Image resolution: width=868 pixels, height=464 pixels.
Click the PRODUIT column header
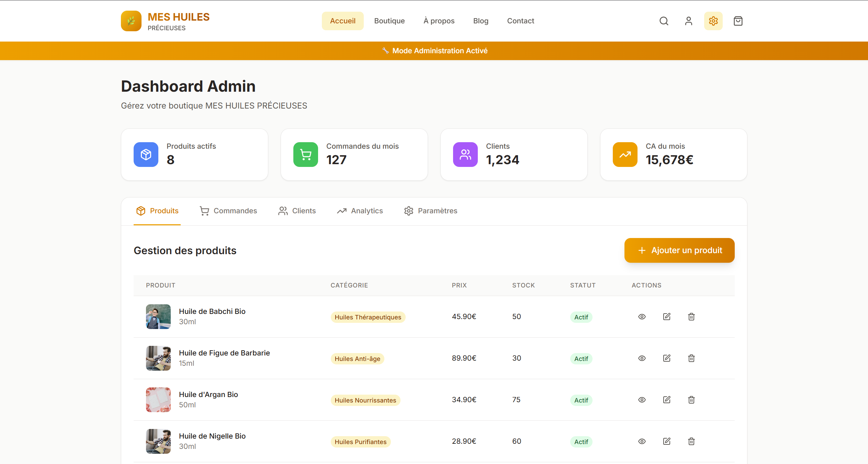(160, 285)
